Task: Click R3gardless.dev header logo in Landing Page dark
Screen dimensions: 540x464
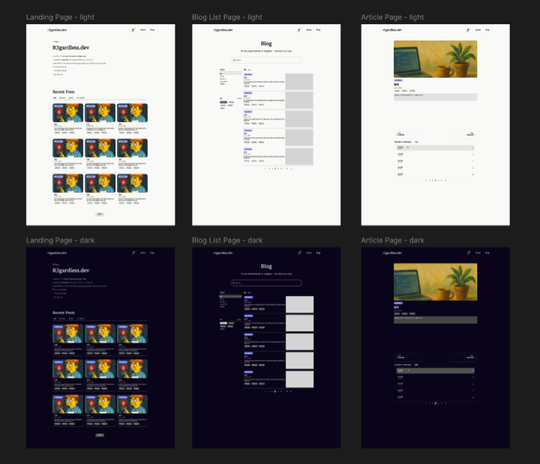Action: (x=57, y=253)
